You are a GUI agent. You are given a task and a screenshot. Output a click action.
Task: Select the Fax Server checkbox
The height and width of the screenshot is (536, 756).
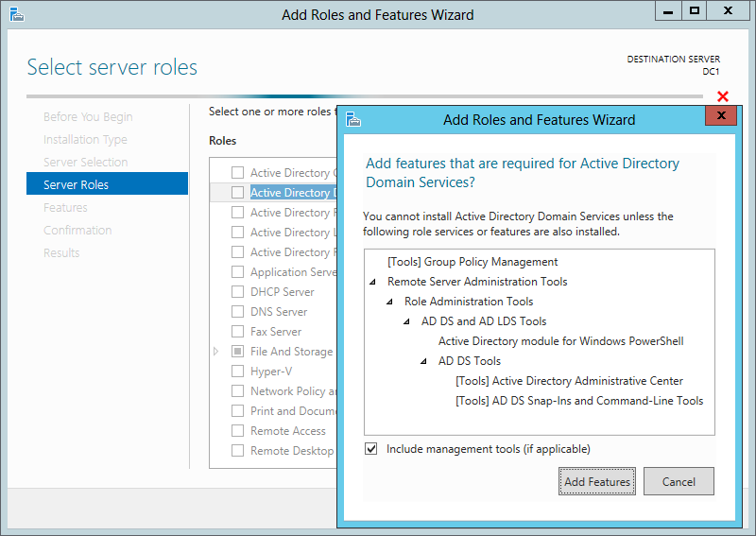238,332
